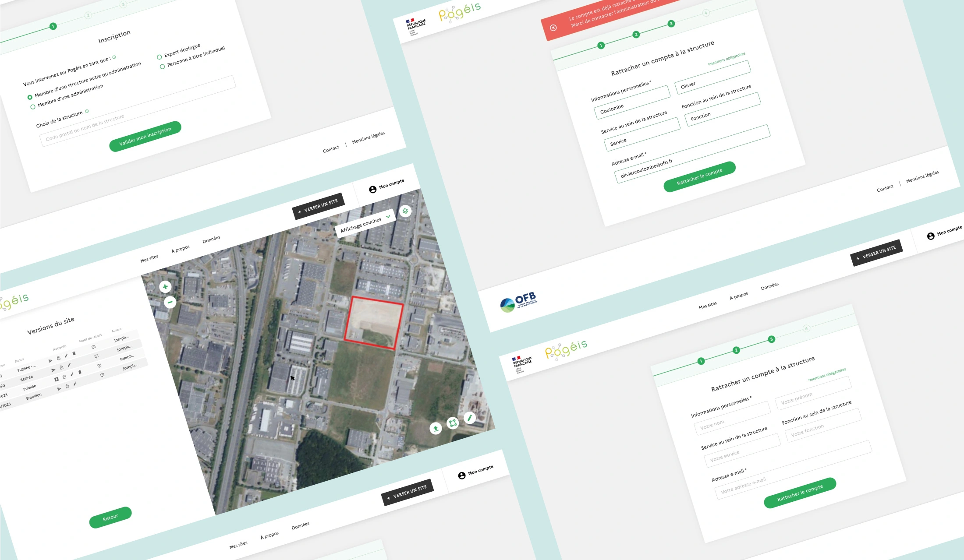Open 'Mon compte' menu above the map
964x560 pixels.
point(386,186)
